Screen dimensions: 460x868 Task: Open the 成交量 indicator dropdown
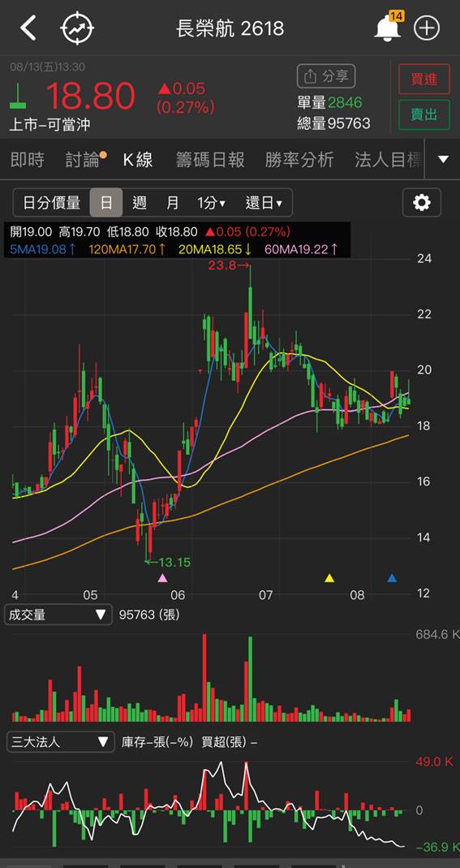click(x=58, y=615)
